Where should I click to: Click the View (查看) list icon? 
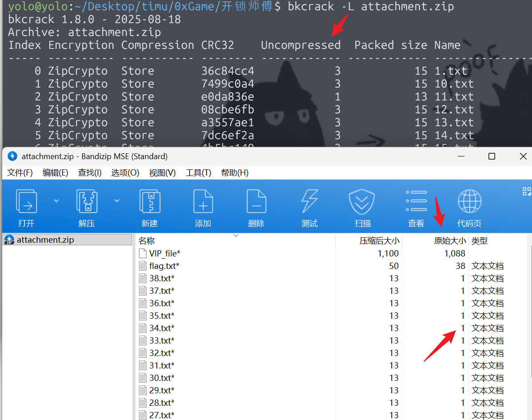click(416, 202)
